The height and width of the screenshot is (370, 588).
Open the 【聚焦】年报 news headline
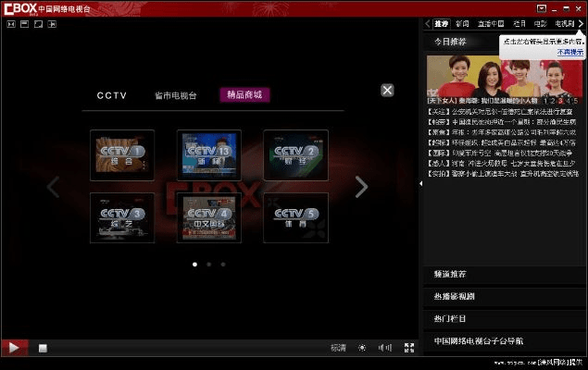[x=501, y=132]
